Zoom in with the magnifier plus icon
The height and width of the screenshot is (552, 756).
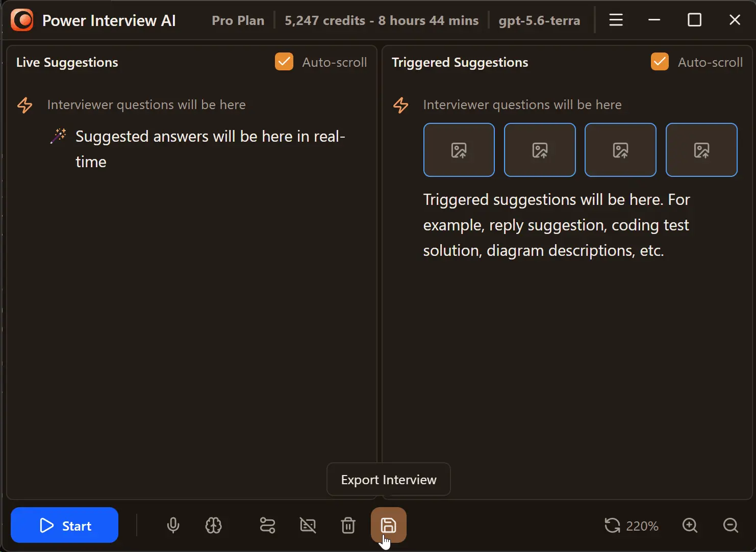click(690, 525)
